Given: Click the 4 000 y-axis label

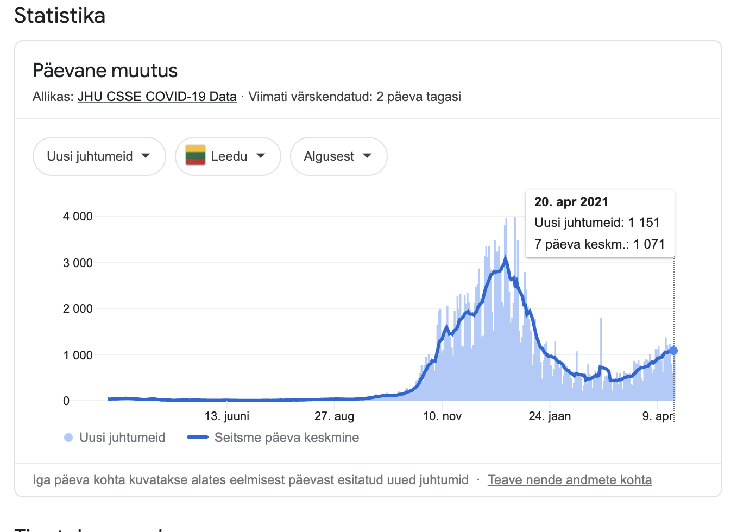Looking at the screenshot, I should 78,217.
